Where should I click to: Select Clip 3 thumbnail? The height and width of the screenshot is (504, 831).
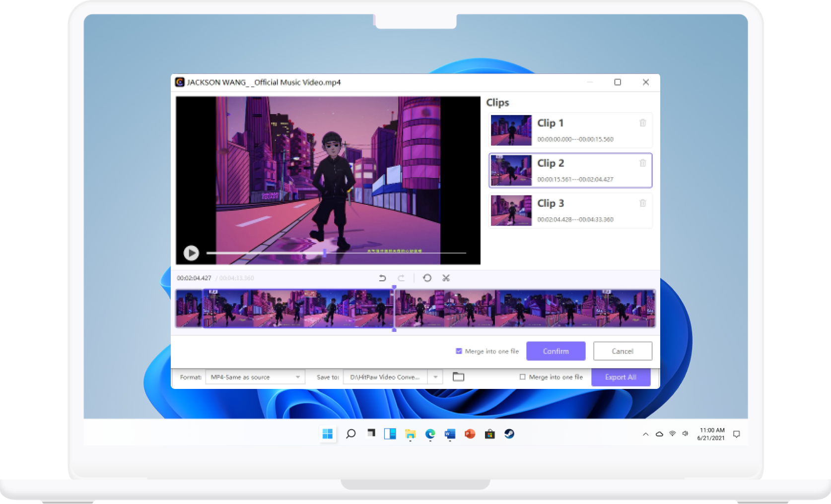(x=511, y=210)
